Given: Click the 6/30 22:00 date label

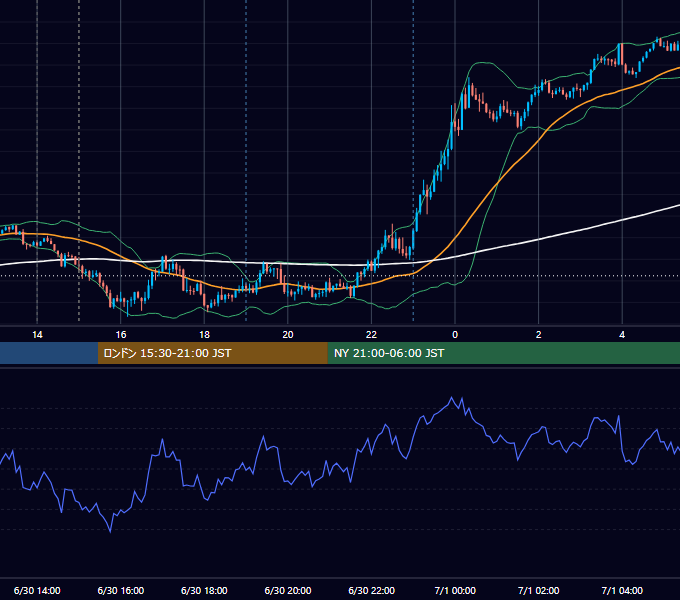Looking at the screenshot, I should [372, 590].
